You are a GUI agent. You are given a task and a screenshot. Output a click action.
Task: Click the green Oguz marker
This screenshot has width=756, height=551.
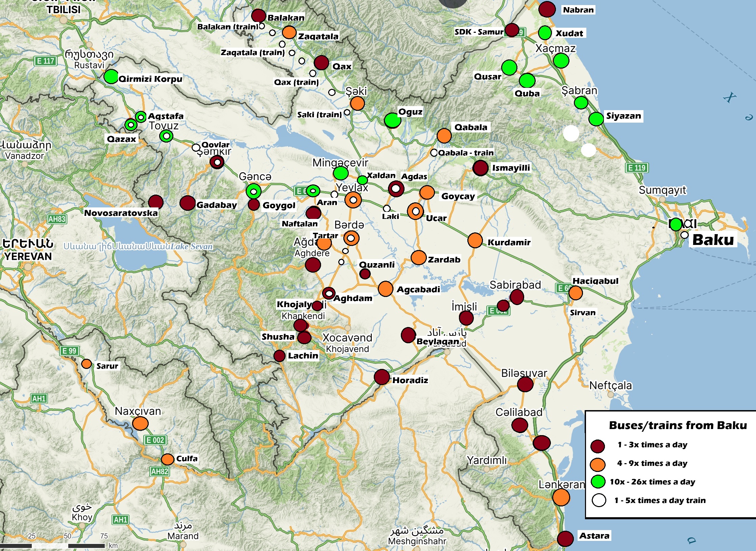pyautogui.click(x=392, y=120)
